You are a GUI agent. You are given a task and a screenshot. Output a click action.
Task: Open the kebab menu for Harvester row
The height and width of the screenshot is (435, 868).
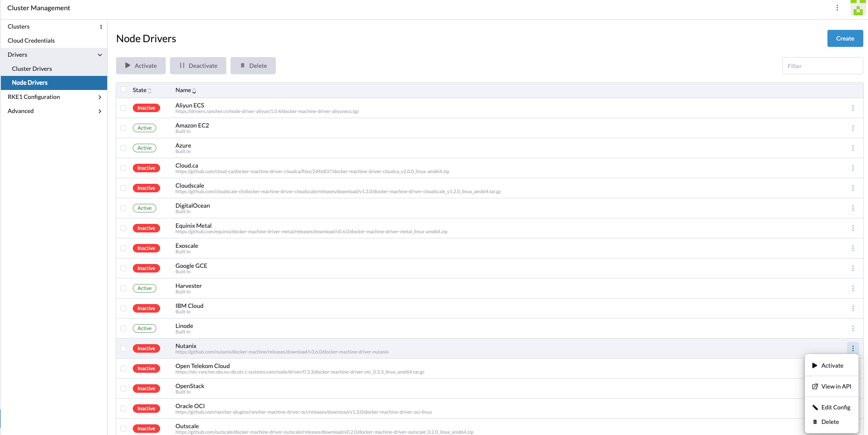(853, 288)
